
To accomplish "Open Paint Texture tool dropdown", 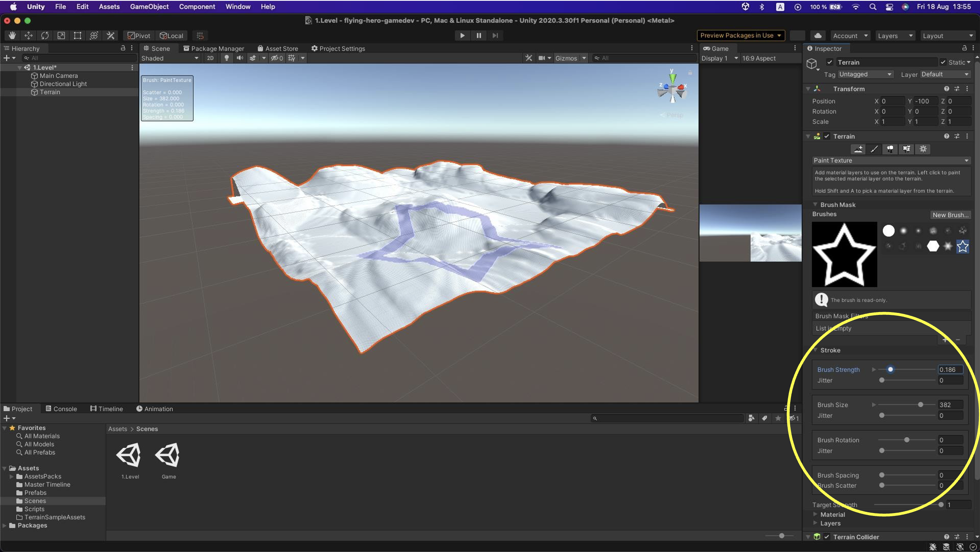I will (891, 160).
